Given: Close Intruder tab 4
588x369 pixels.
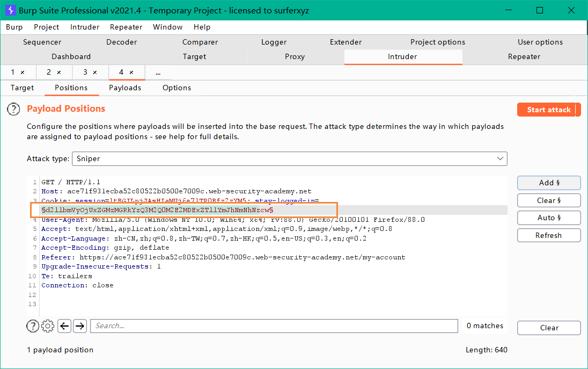Looking at the screenshot, I should [131, 73].
